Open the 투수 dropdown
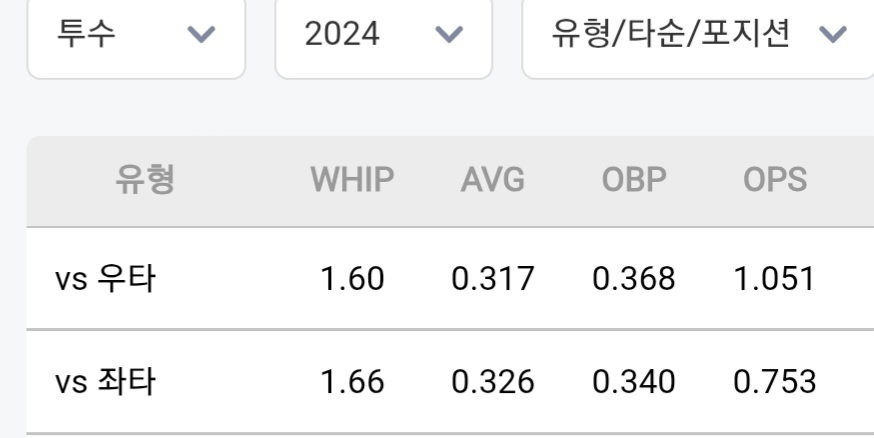The image size is (874, 438). 136,35
